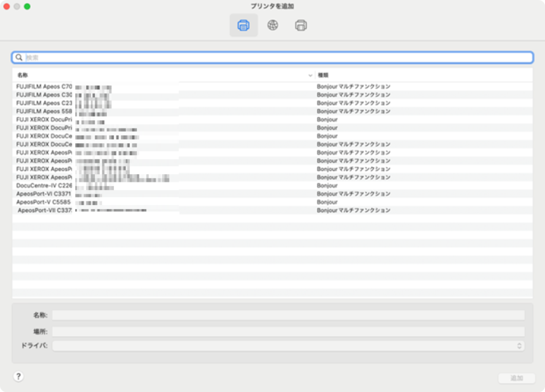Switch to the IP globe tab
Viewport: 545px width, 392px height.
(272, 25)
